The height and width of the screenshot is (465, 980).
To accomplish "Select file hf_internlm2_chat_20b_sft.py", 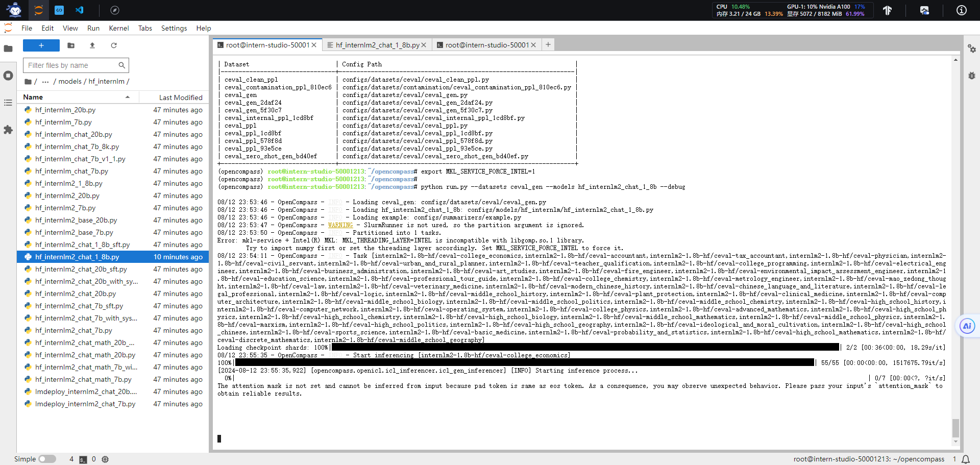I will [113, 269].
